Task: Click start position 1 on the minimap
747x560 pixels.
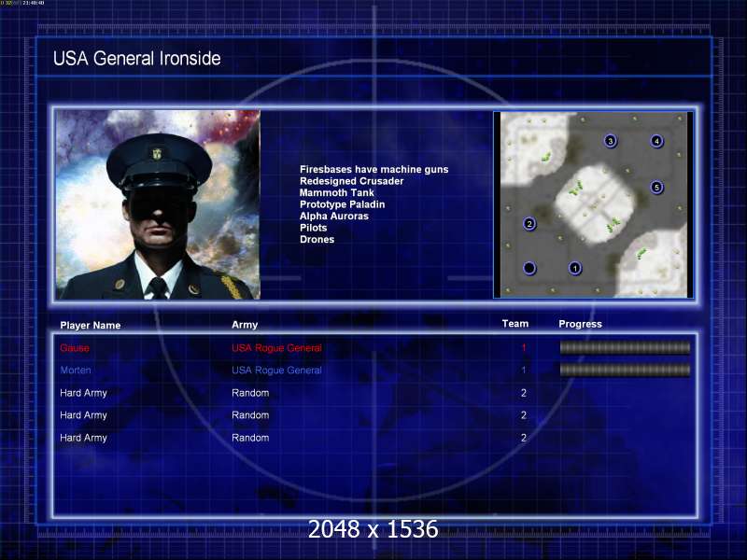Action: pyautogui.click(x=575, y=268)
